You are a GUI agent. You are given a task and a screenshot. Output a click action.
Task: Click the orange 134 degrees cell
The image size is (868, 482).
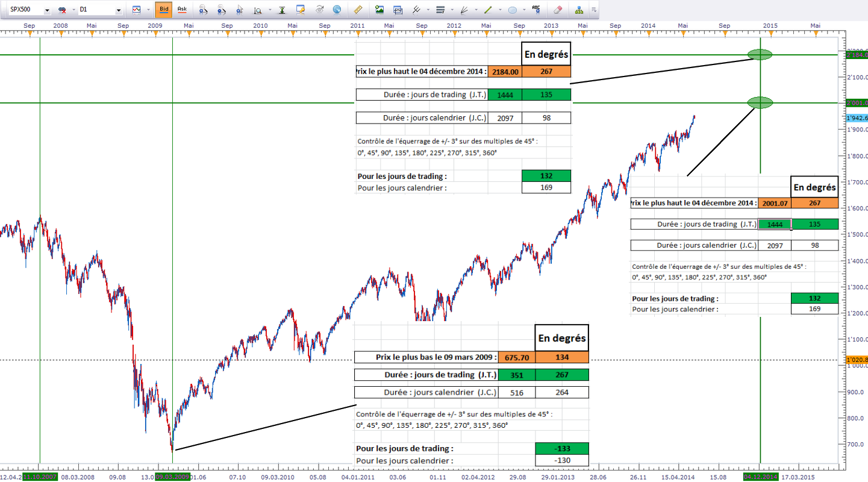(562, 357)
